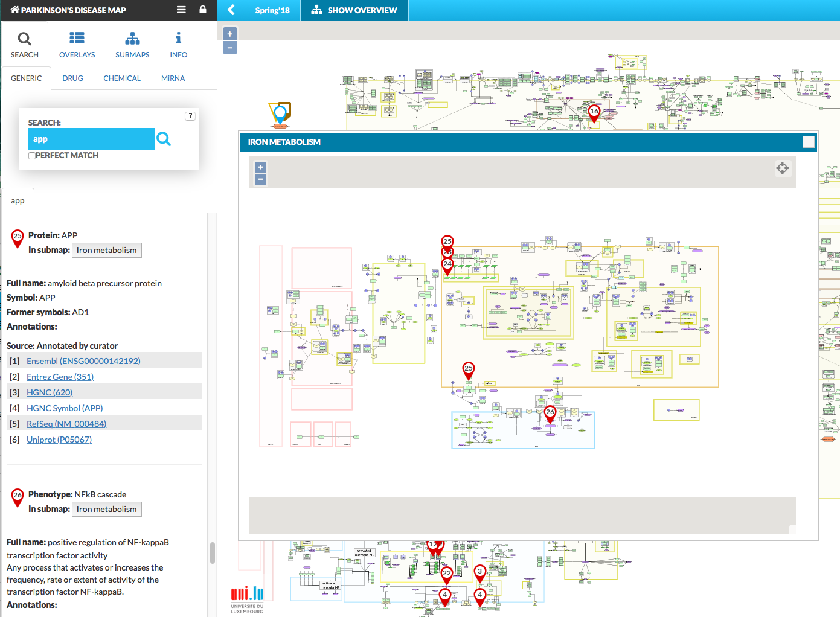The image size is (840, 617).
Task: Click the Iron metabolism submap button for APP
Action: pyautogui.click(x=106, y=250)
